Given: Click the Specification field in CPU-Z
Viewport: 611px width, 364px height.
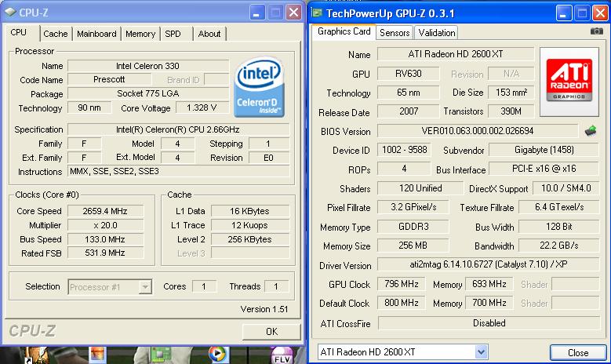Looking at the screenshot, I should tap(179, 129).
